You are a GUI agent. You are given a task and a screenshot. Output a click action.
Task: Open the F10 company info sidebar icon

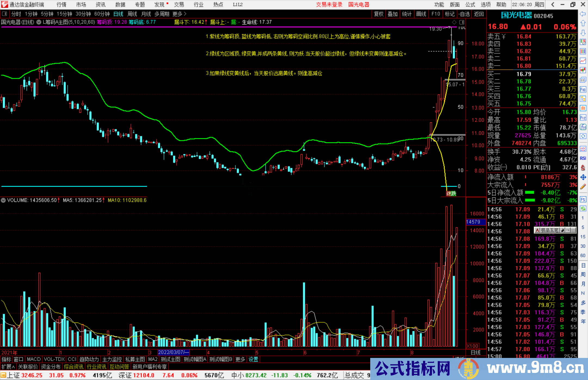click(583, 89)
